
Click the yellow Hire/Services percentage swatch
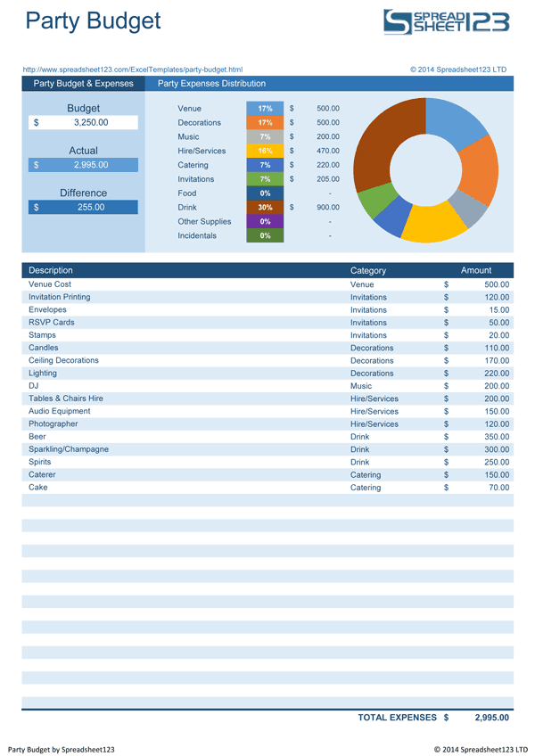pos(265,151)
